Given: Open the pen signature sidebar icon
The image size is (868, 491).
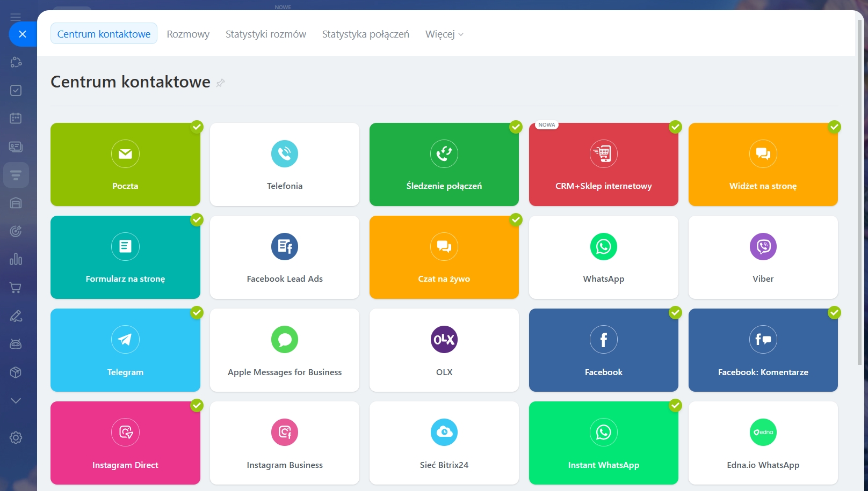Looking at the screenshot, I should pyautogui.click(x=16, y=316).
